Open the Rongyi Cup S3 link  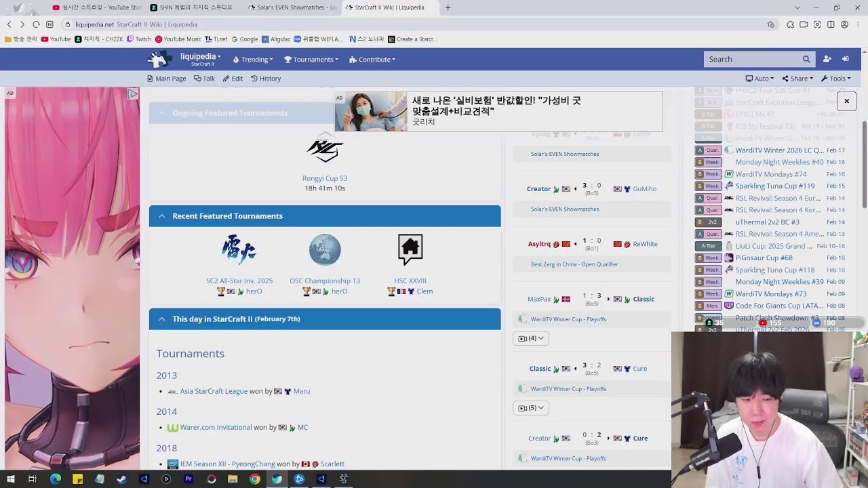pos(325,178)
